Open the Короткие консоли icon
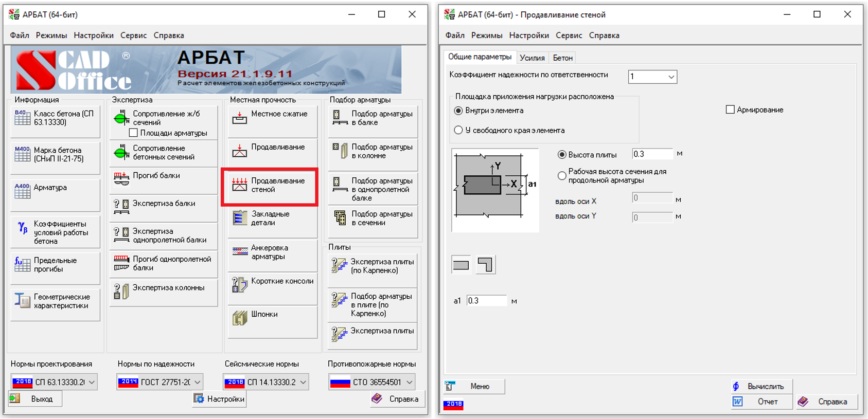The width and height of the screenshot is (868, 419). pos(239,284)
